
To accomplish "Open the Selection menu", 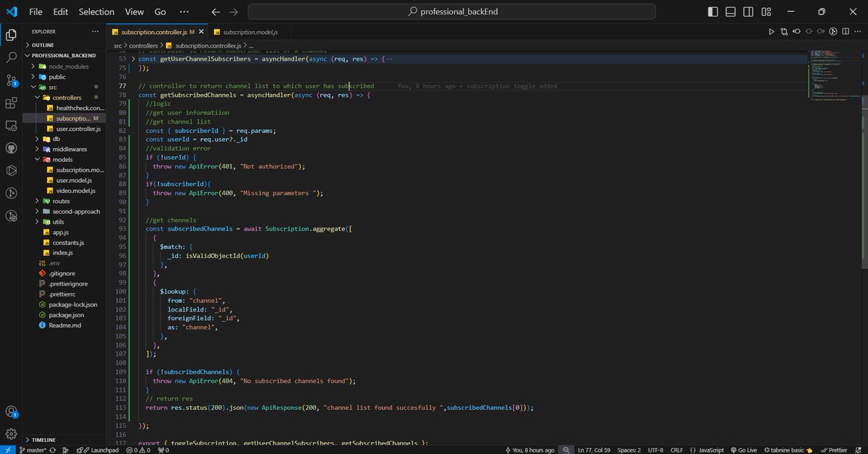I will pyautogui.click(x=96, y=12).
